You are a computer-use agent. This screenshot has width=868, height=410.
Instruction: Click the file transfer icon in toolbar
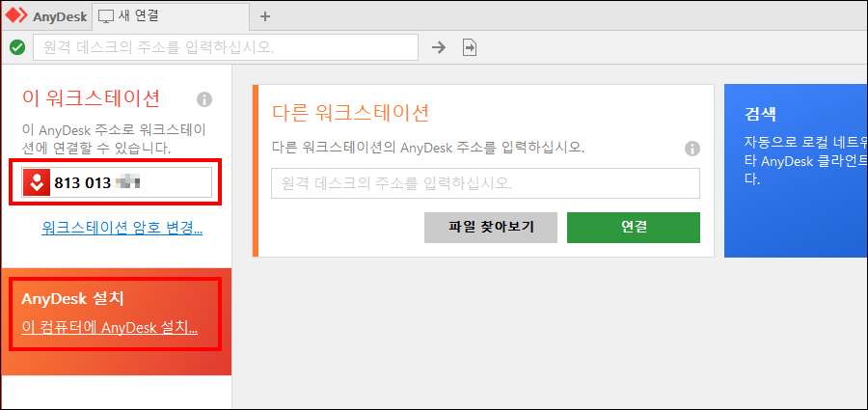click(x=470, y=47)
